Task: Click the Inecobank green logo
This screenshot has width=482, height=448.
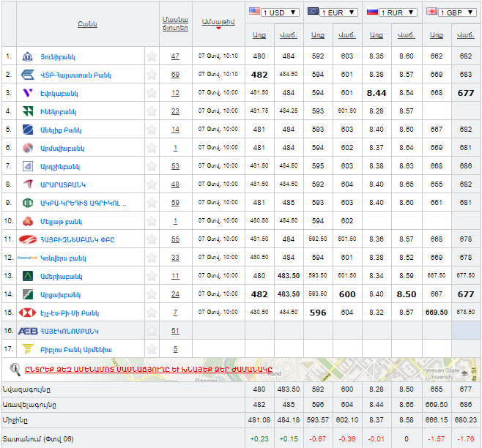Action: click(x=28, y=111)
